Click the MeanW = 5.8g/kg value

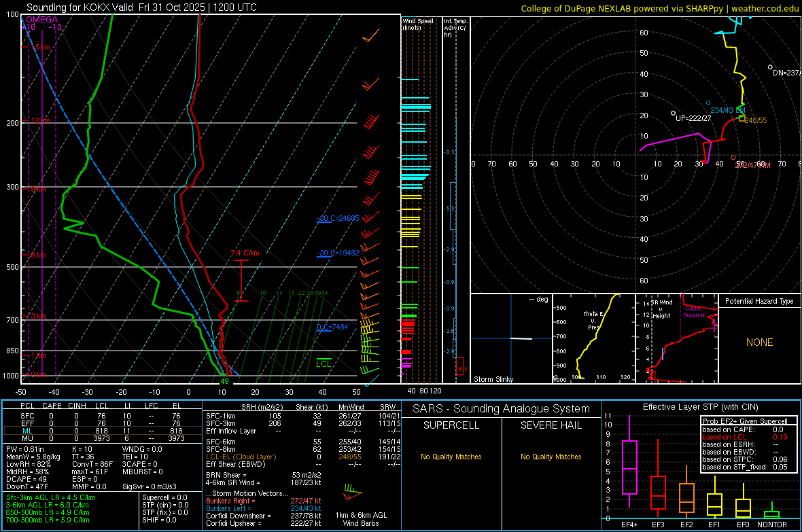[33, 457]
